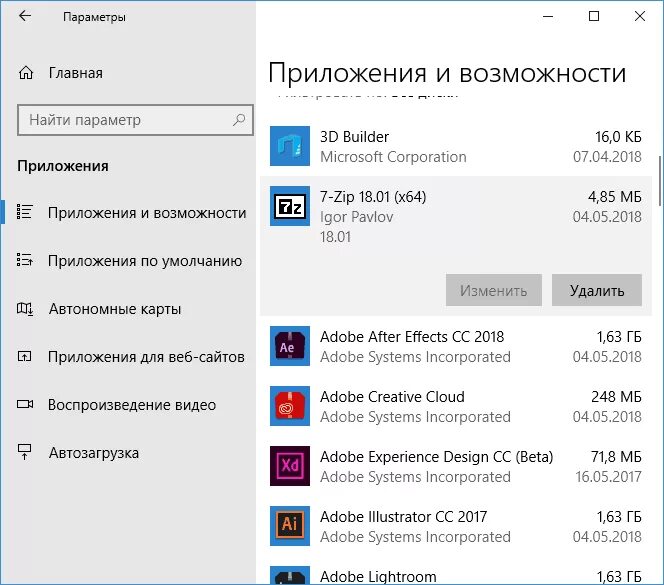This screenshot has height=585, width=664.
Task: Click the 3D Builder app icon
Action: click(x=291, y=146)
